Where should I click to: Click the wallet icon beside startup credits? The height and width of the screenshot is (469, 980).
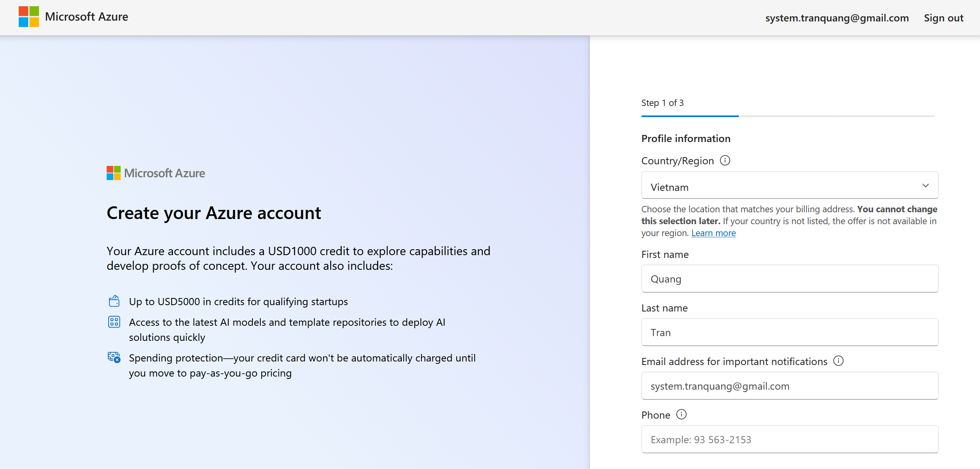pyautogui.click(x=114, y=301)
